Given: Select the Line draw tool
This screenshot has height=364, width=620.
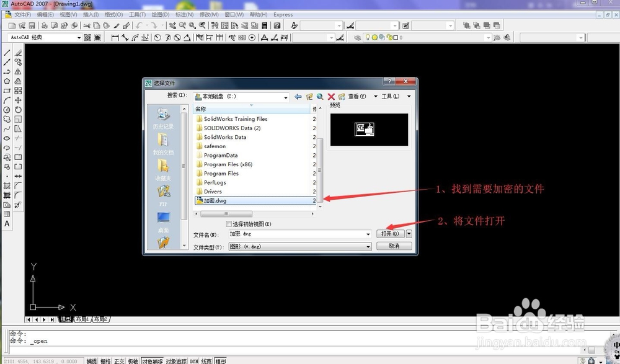Looking at the screenshot, I should click(x=7, y=52).
